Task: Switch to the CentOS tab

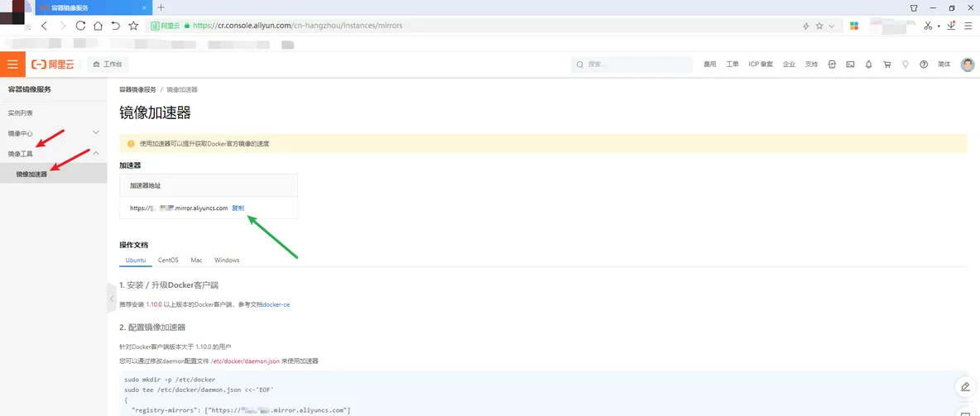Action: pos(168,260)
